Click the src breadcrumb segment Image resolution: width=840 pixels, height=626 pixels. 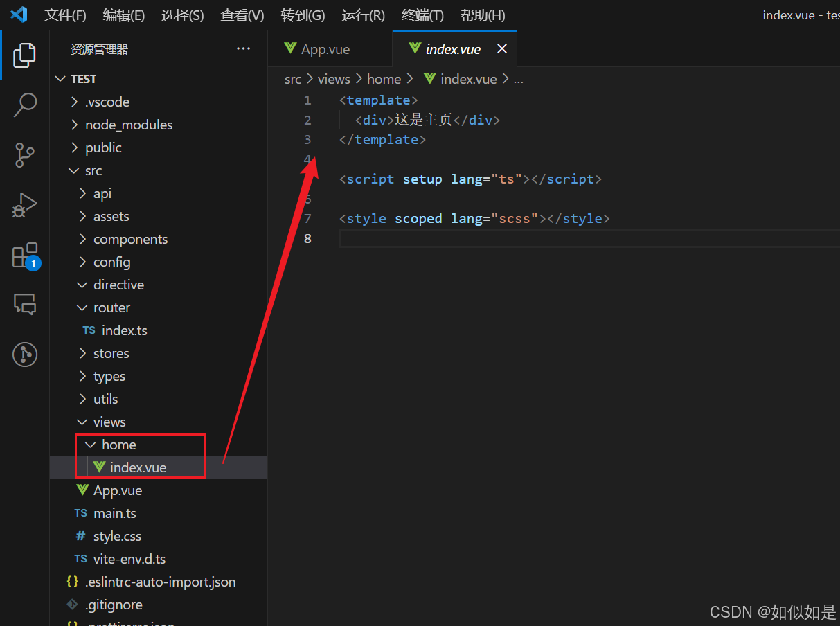point(293,79)
